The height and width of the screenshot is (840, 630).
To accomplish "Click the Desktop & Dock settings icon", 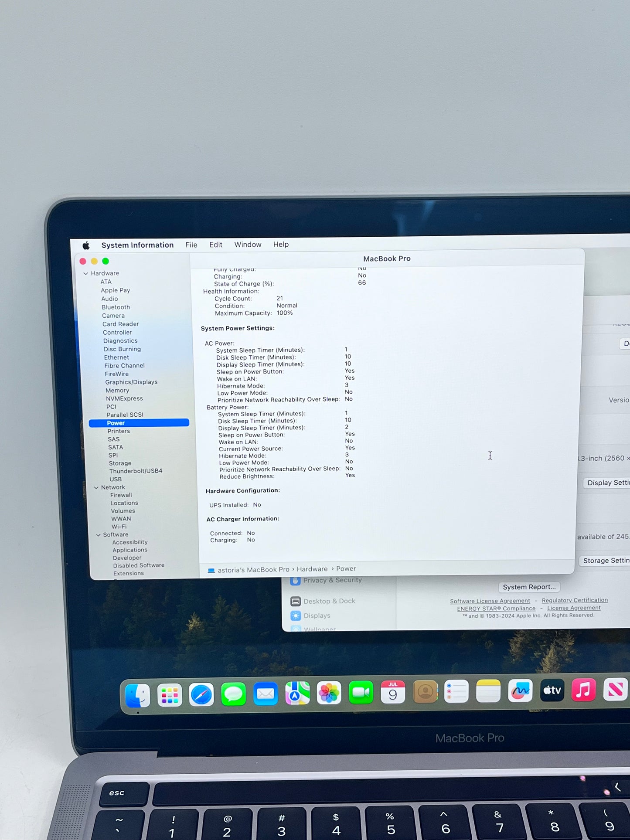I will pos(296,602).
